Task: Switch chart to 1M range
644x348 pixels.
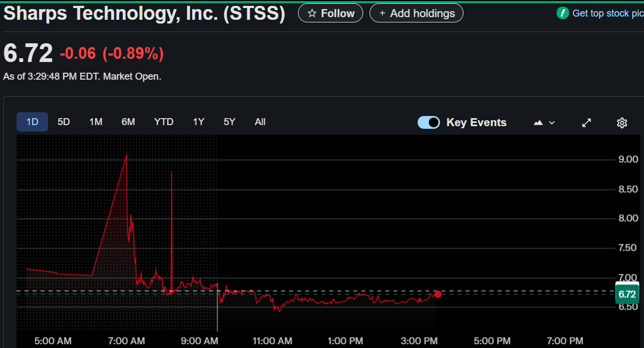Action: (x=96, y=122)
